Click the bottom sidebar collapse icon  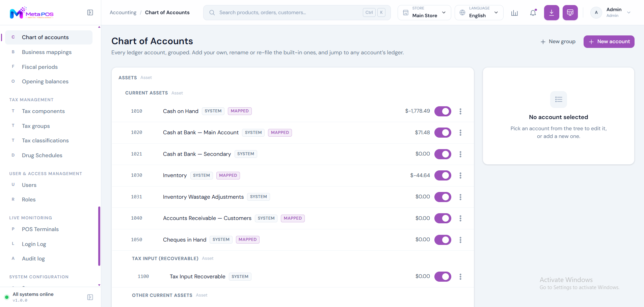(90, 297)
